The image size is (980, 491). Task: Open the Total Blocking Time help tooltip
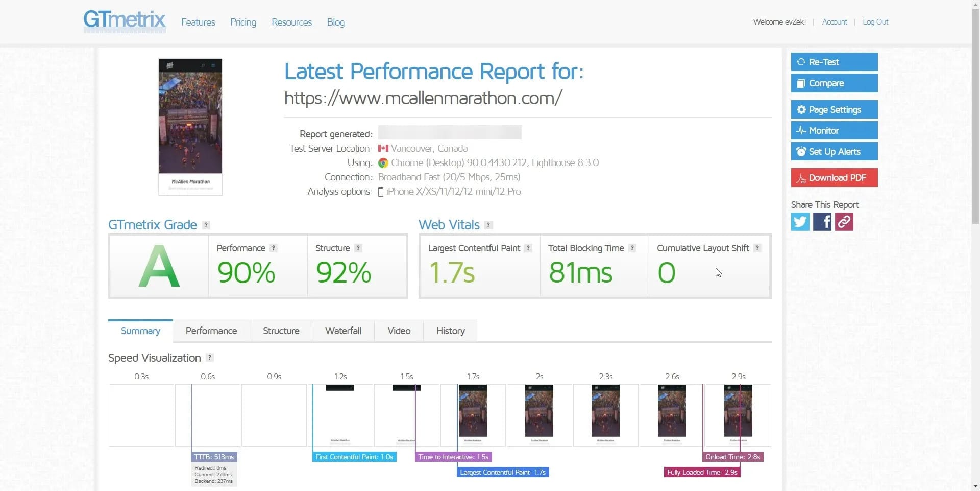pos(633,248)
